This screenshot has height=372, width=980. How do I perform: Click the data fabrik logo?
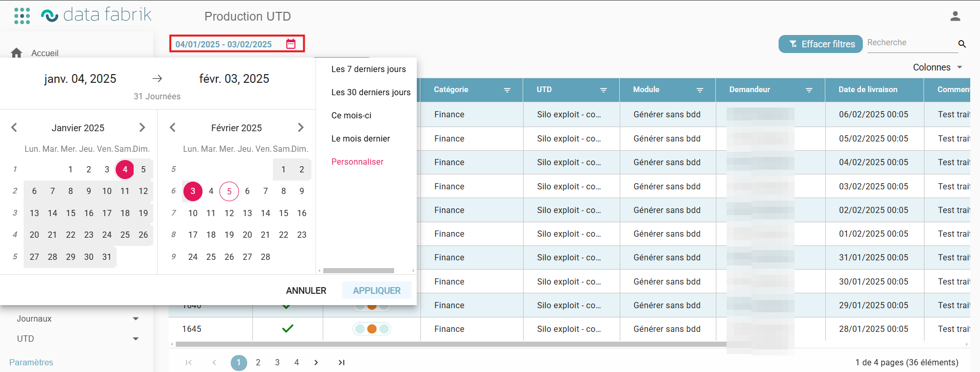96,15
